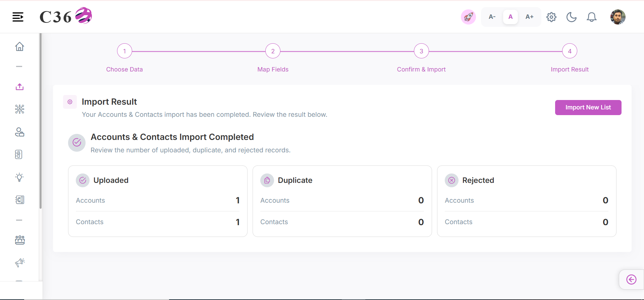The width and height of the screenshot is (644, 300).
Task: Select the default font size A
Action: pyautogui.click(x=511, y=17)
